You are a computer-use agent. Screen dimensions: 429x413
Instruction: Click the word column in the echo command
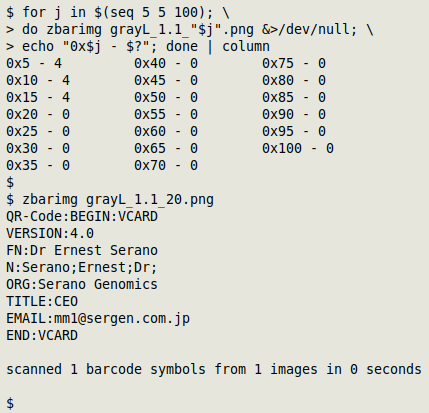tap(246, 47)
